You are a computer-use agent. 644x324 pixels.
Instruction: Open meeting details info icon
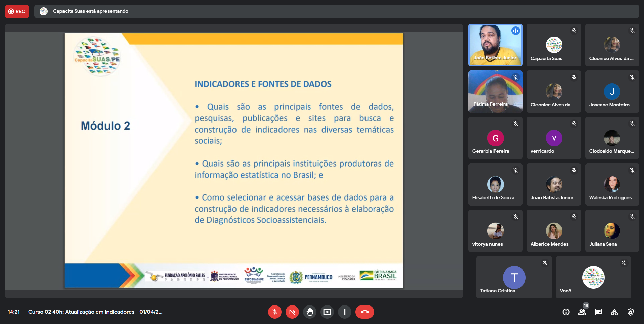tap(566, 312)
